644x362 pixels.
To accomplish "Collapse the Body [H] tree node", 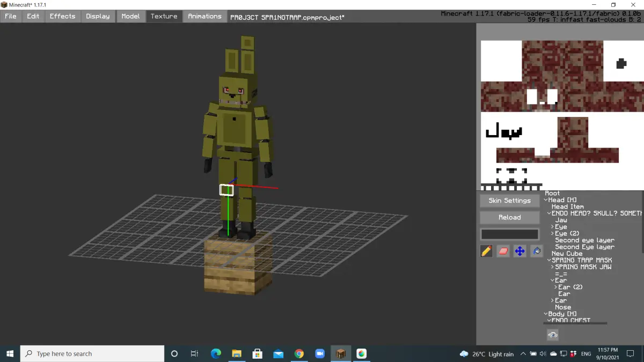I will pyautogui.click(x=546, y=314).
